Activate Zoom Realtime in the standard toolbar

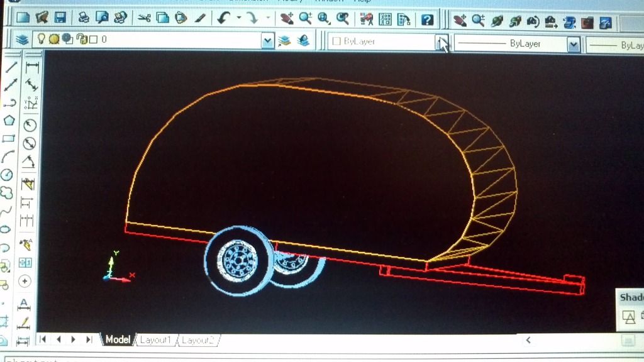pos(305,18)
